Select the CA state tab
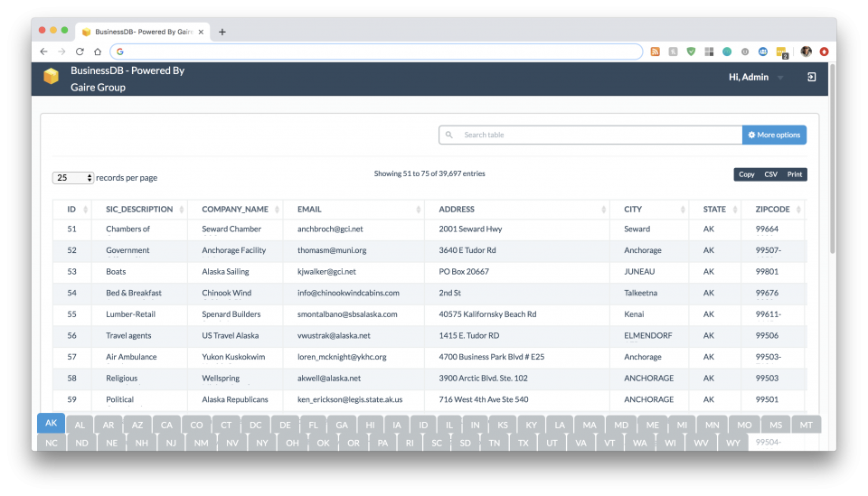The height and width of the screenshot is (496, 868). [x=166, y=425]
